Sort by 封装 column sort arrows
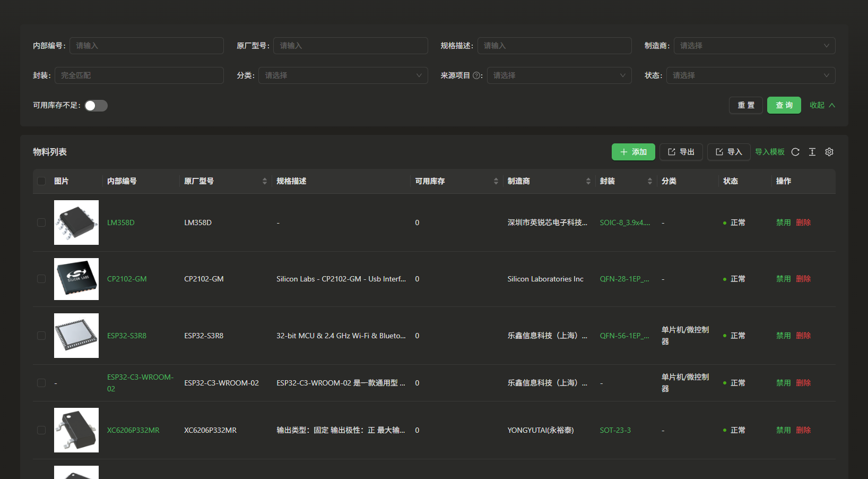This screenshot has height=479, width=868. click(649, 181)
